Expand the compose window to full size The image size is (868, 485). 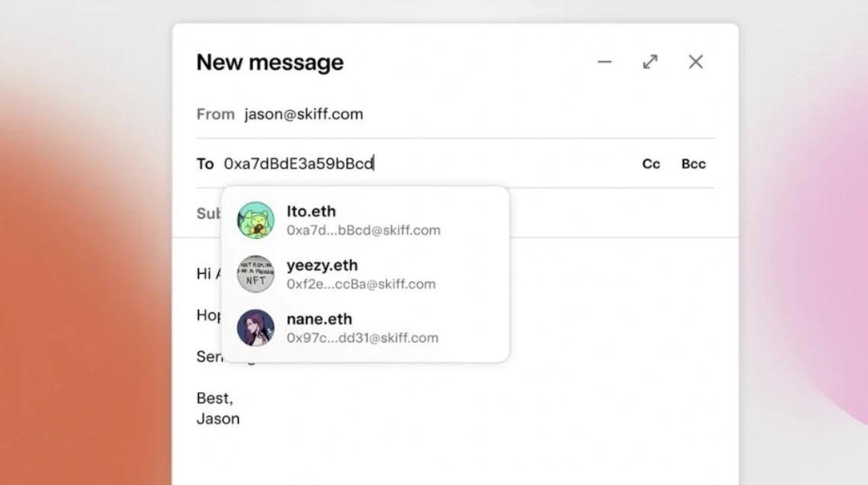pos(650,62)
